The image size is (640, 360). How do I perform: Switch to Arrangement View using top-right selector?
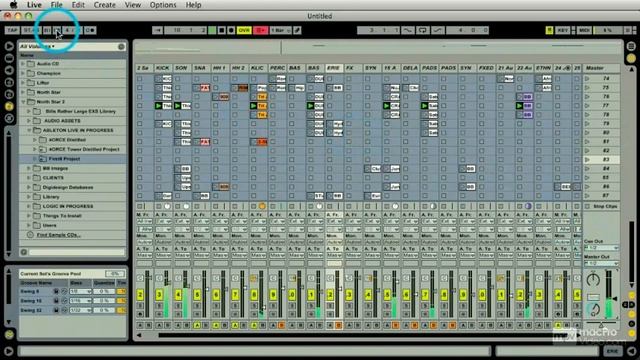coord(631,46)
